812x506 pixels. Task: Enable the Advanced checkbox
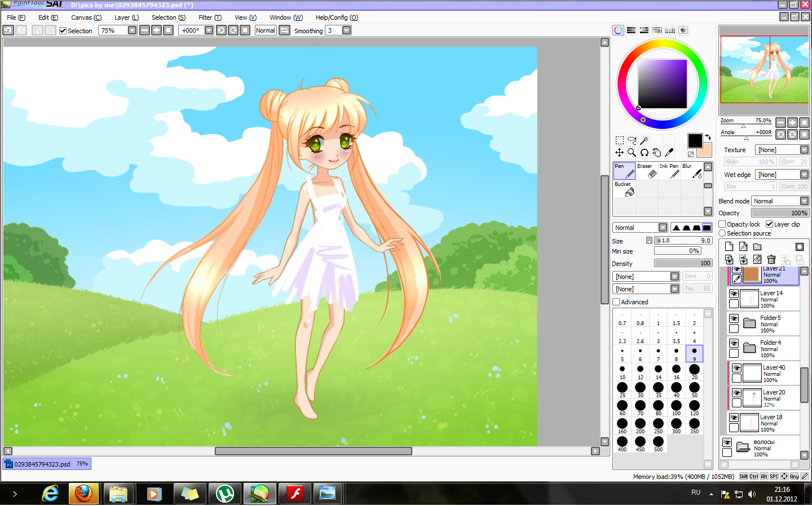point(616,302)
